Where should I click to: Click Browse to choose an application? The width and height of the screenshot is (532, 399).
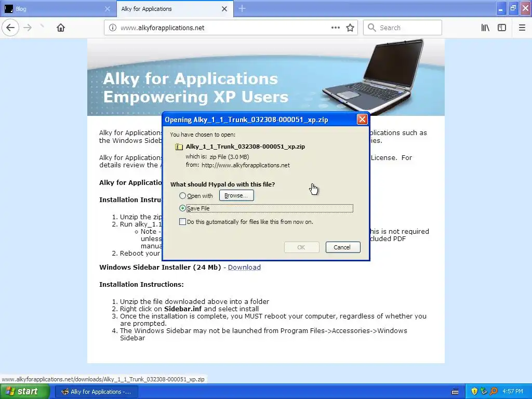(236, 195)
